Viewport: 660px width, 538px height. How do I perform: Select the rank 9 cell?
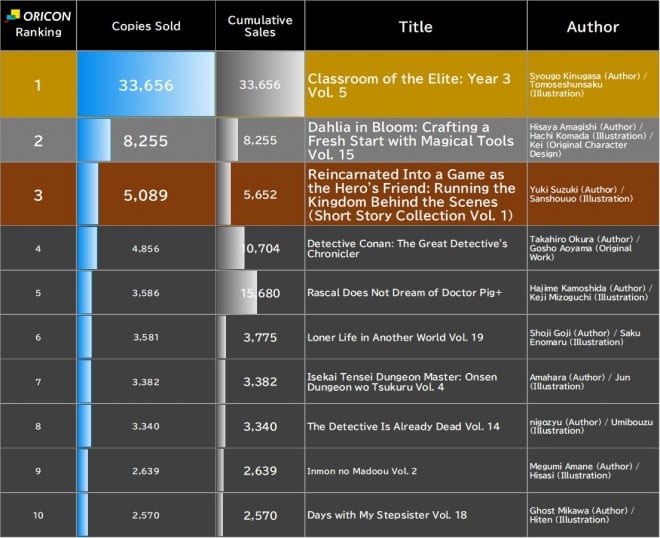point(38,471)
